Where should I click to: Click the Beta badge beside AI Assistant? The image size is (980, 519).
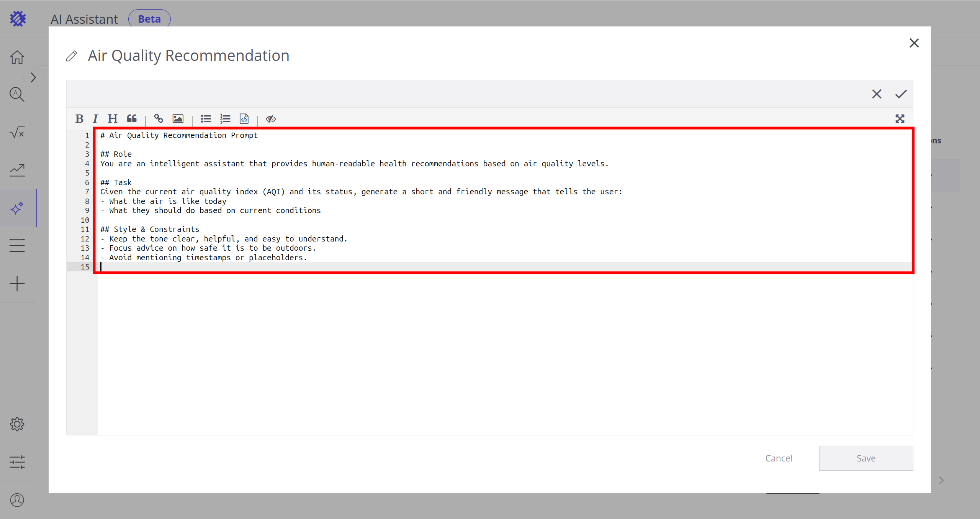point(149,19)
